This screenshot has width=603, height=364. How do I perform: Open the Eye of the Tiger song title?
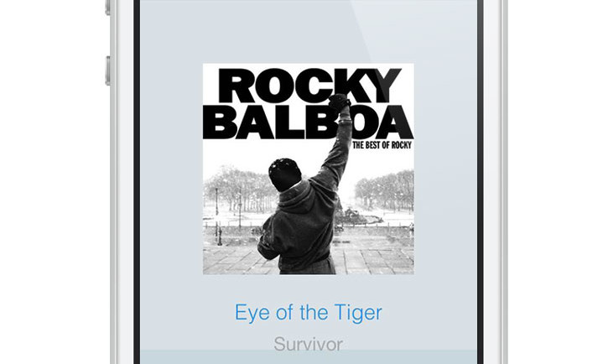click(x=309, y=313)
